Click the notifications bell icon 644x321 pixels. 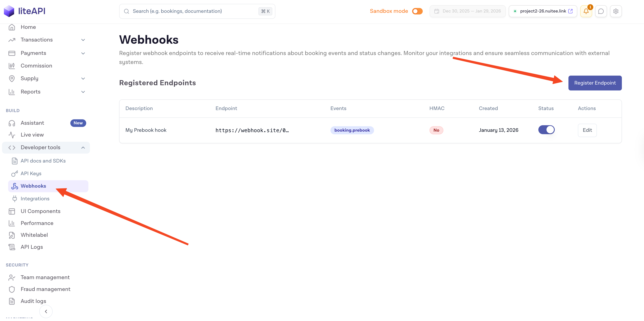point(586,11)
